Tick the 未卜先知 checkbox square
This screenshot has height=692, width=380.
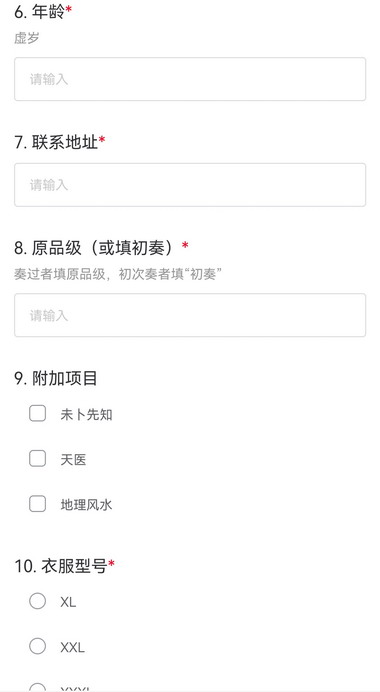[x=38, y=414]
